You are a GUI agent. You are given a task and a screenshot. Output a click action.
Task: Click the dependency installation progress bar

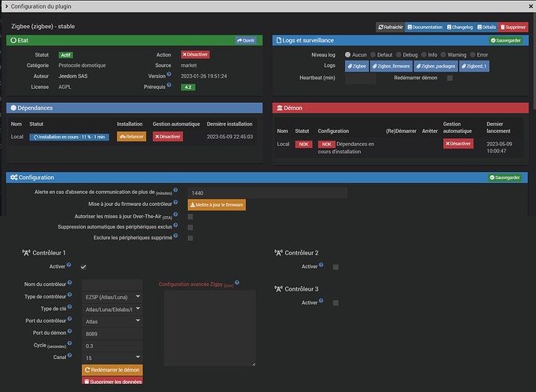[x=69, y=137]
